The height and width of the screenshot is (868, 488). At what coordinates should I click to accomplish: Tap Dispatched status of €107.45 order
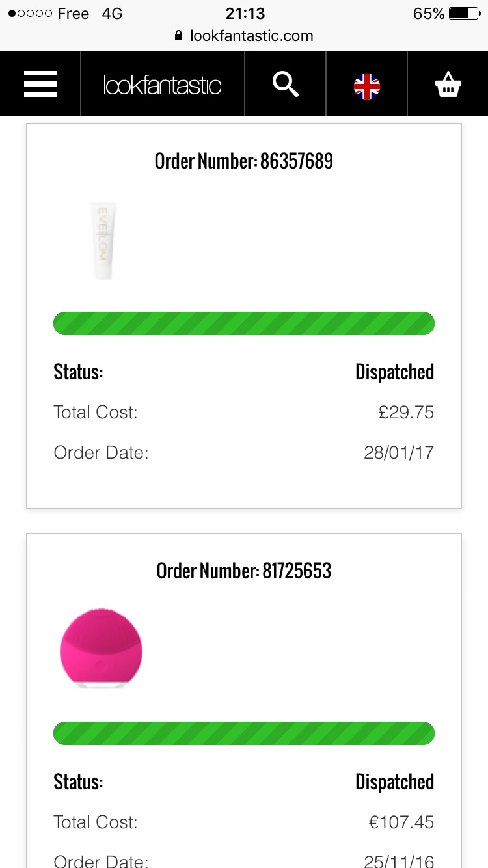[394, 782]
